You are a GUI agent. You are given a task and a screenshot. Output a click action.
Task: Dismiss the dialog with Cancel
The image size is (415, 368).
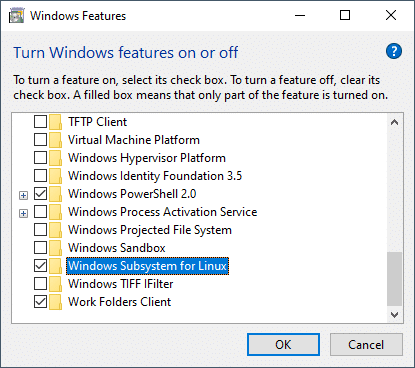point(366,344)
